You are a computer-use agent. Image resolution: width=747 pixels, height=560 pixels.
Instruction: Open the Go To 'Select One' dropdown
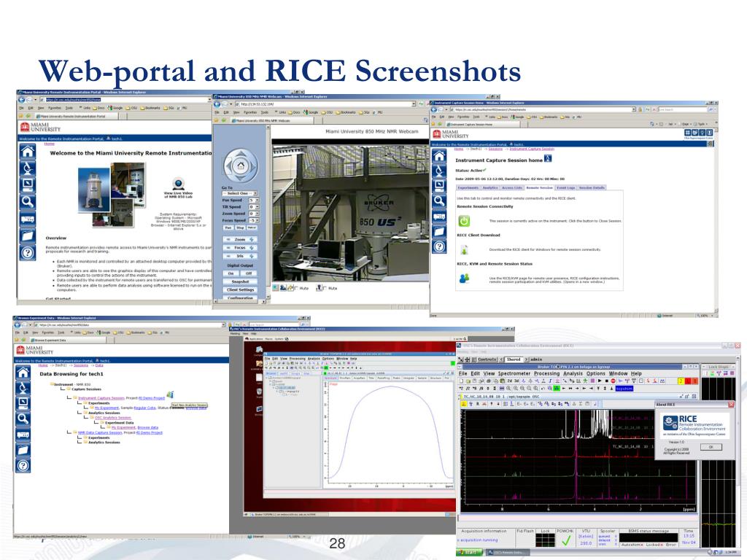point(241,193)
